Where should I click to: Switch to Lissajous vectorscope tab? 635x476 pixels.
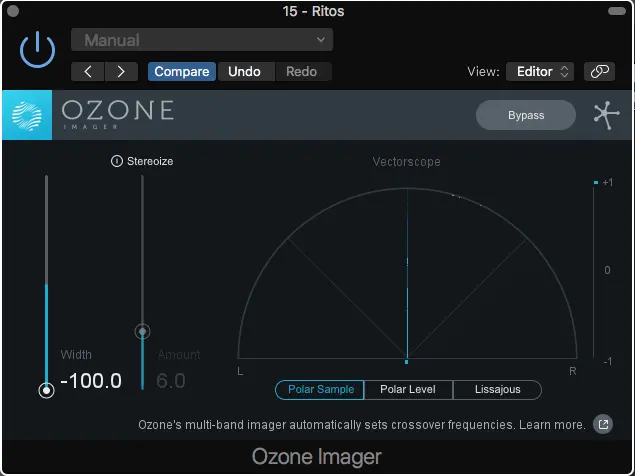[x=497, y=390]
